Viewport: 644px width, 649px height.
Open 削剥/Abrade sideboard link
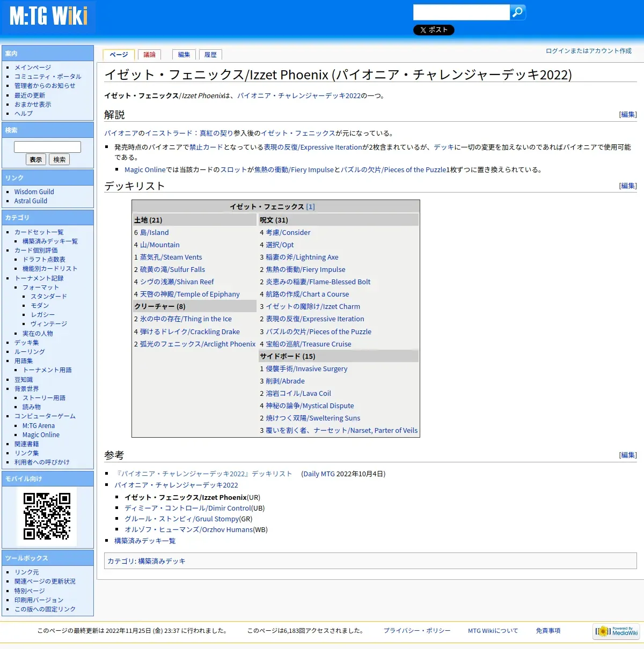[285, 381]
